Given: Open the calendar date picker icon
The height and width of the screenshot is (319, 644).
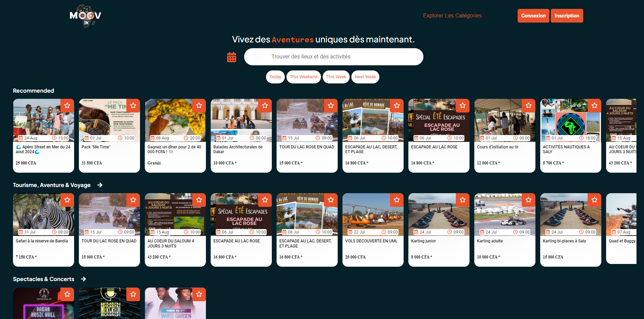Looking at the screenshot, I should [232, 57].
